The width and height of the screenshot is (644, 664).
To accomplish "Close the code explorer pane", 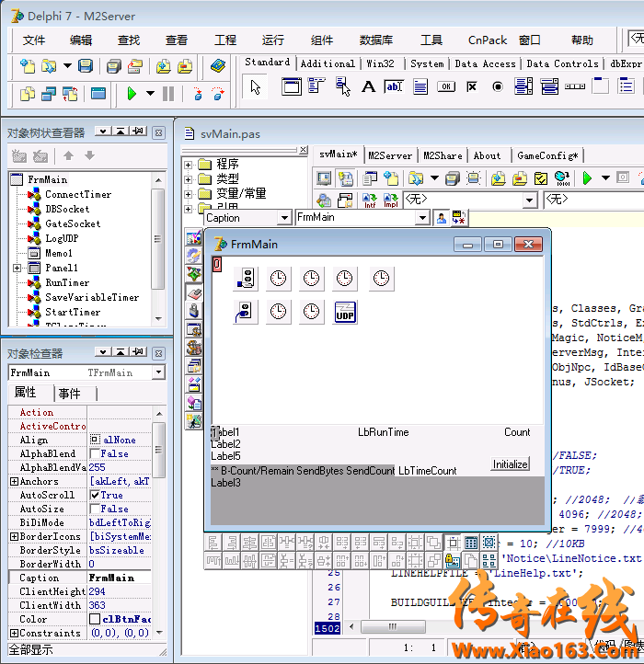I will pos(304,150).
